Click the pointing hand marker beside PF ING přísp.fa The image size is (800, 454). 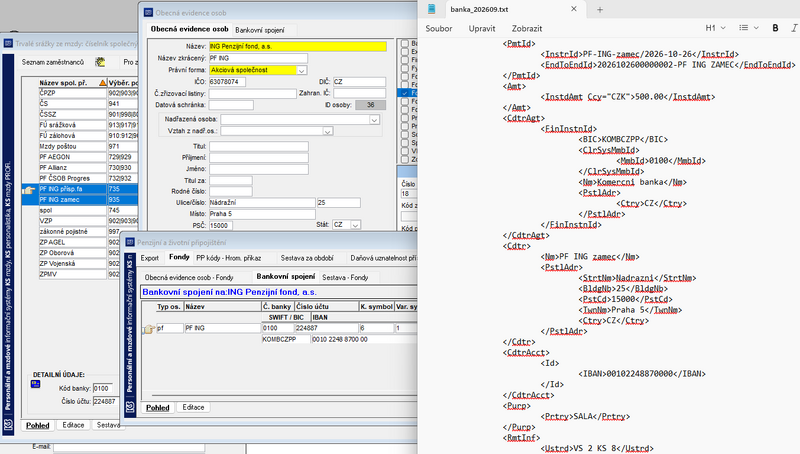pyautogui.click(x=29, y=190)
